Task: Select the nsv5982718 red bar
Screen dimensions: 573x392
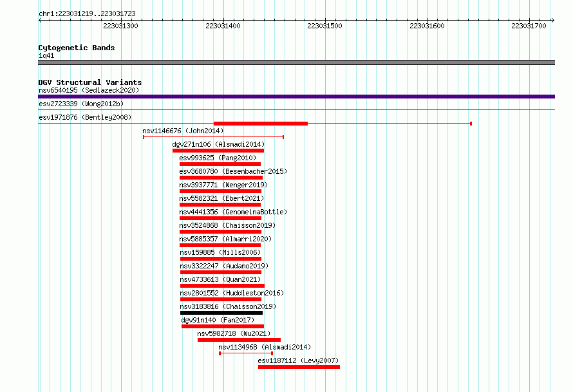Action: (x=239, y=340)
